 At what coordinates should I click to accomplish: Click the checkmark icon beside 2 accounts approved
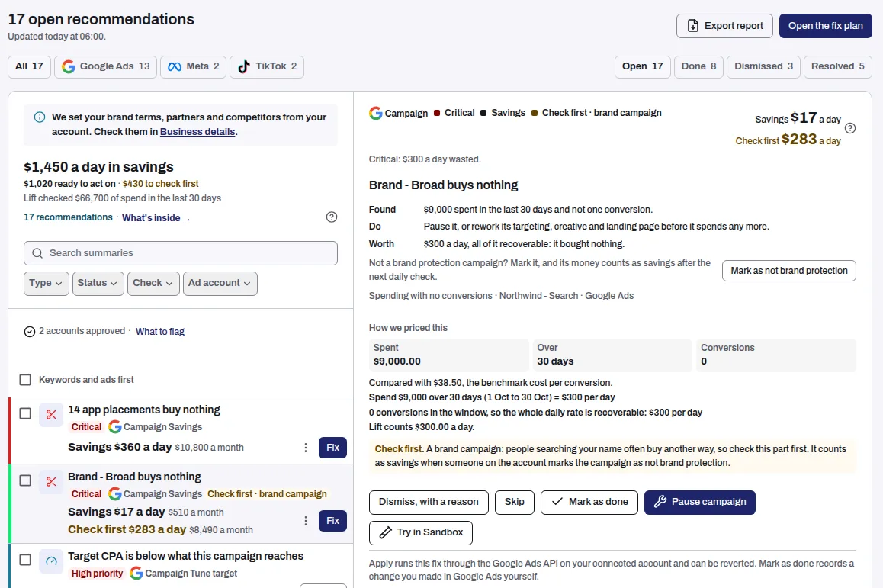[x=30, y=332]
